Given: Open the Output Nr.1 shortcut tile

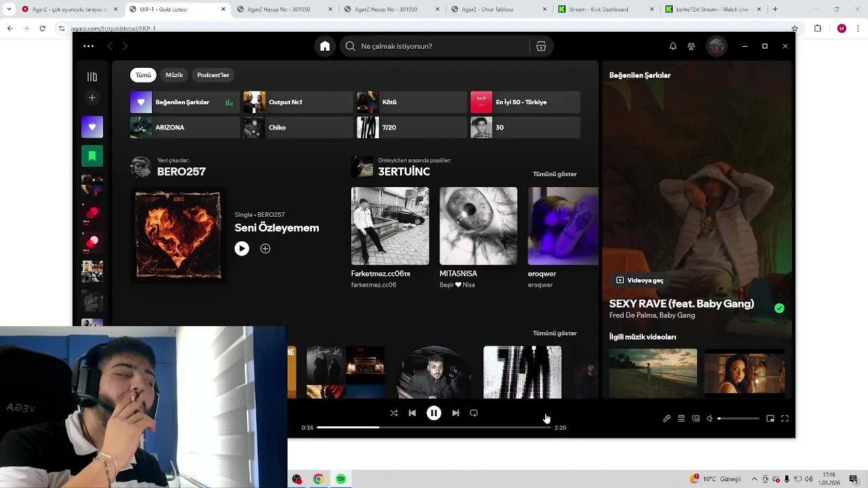Looking at the screenshot, I should pyautogui.click(x=298, y=102).
